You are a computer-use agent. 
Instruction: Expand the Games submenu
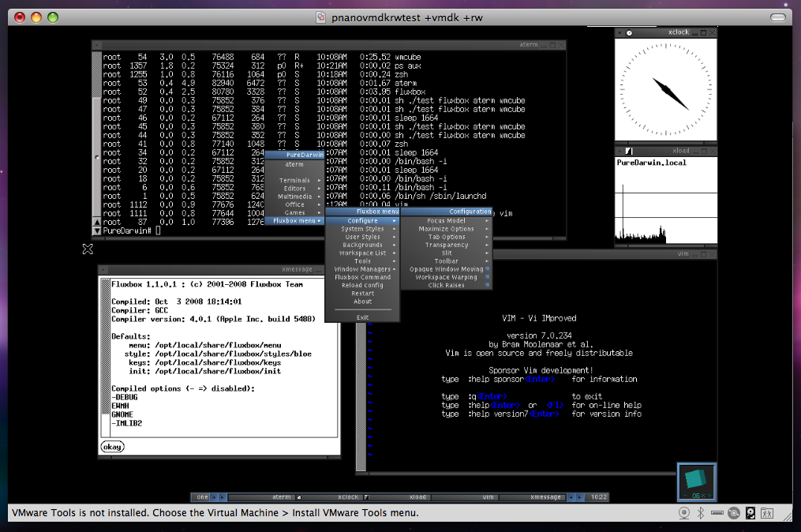295,212
